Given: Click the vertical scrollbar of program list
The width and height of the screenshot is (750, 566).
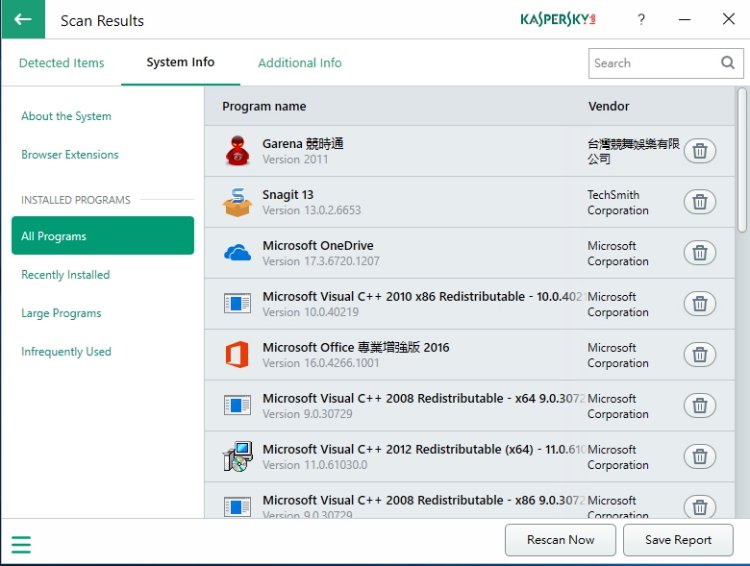Looking at the screenshot, I should [741, 160].
